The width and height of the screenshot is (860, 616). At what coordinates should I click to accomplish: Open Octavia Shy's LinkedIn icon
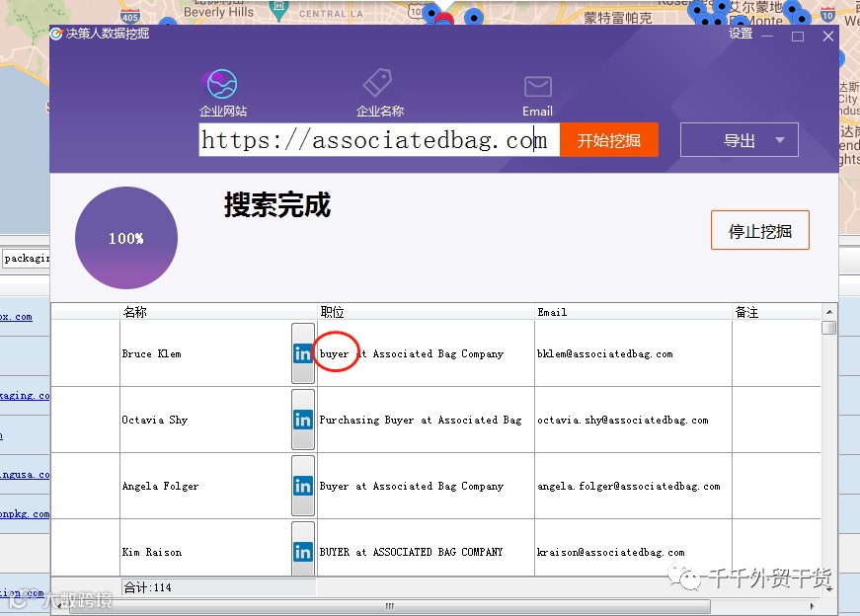pyautogui.click(x=303, y=420)
